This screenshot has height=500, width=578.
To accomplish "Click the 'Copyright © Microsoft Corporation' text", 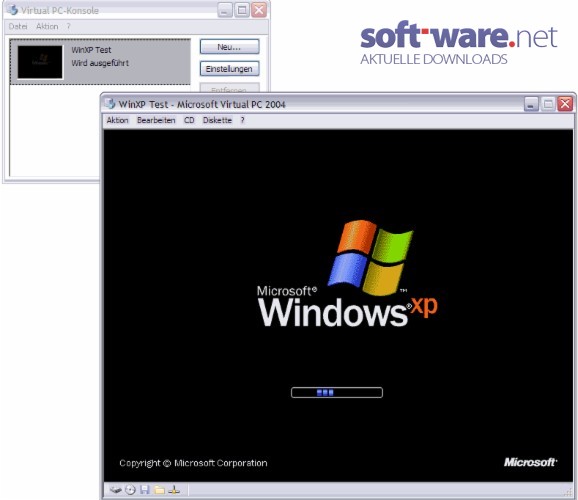I will pos(193,463).
